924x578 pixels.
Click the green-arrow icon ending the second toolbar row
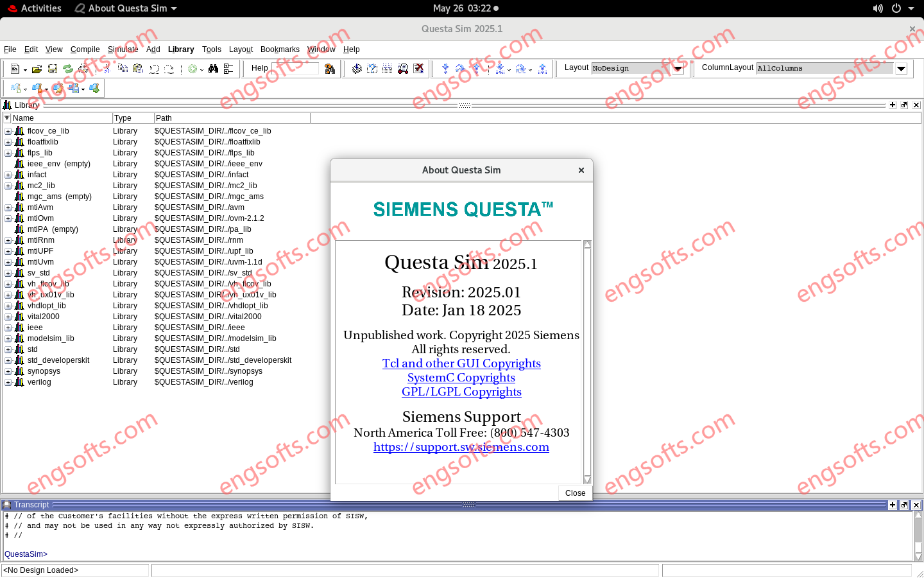[94, 89]
